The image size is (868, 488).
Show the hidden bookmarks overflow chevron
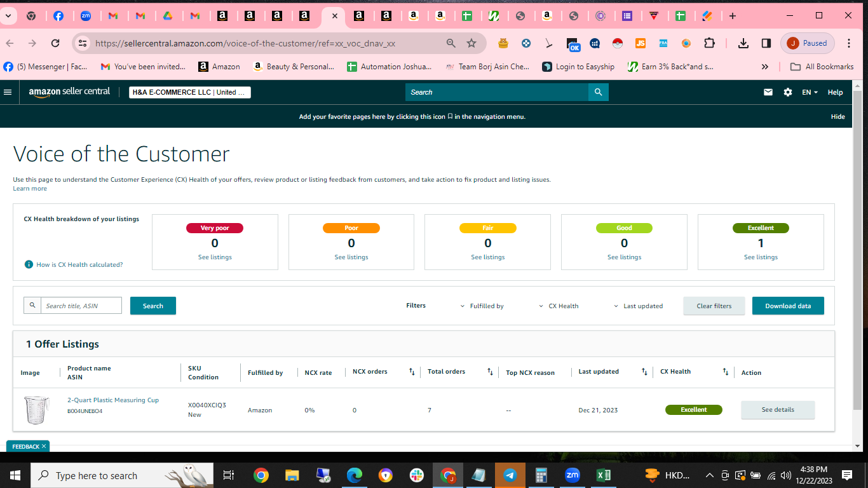765,67
